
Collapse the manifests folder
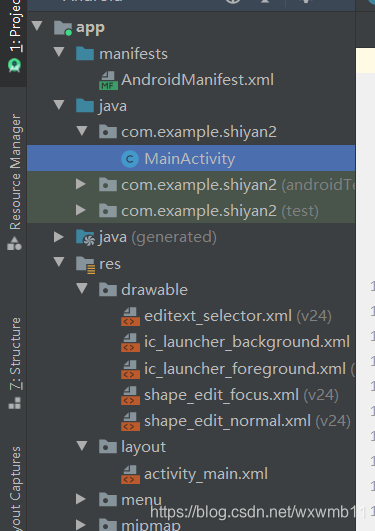tap(59, 52)
